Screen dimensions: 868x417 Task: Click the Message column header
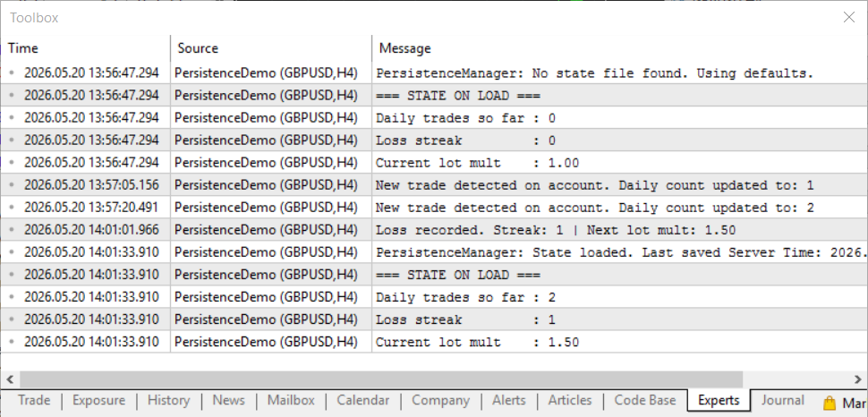point(619,48)
